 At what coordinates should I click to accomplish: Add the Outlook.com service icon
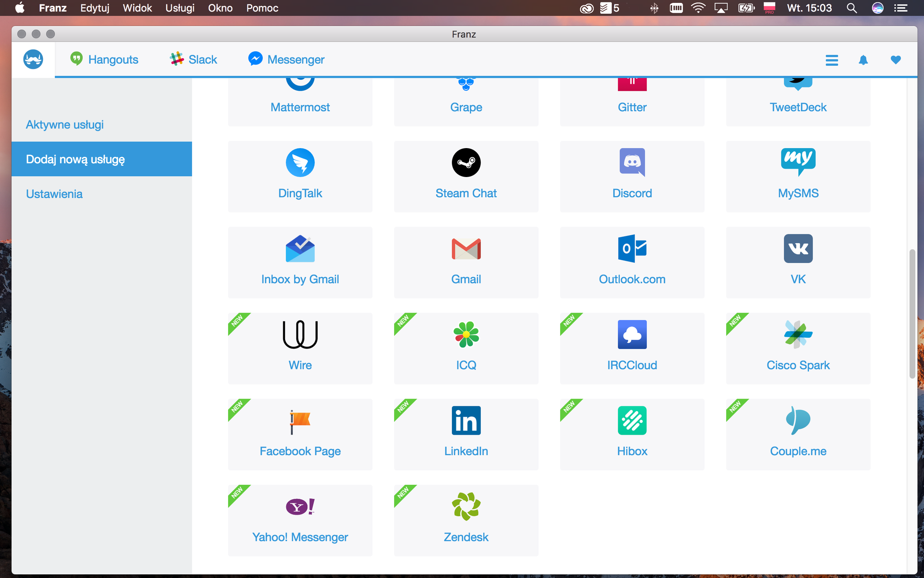632,248
